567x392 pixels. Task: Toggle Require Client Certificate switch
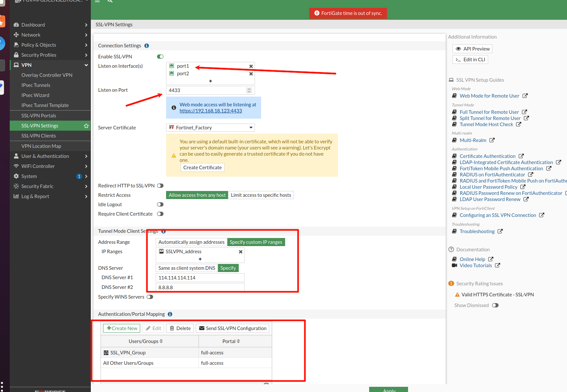[160, 214]
